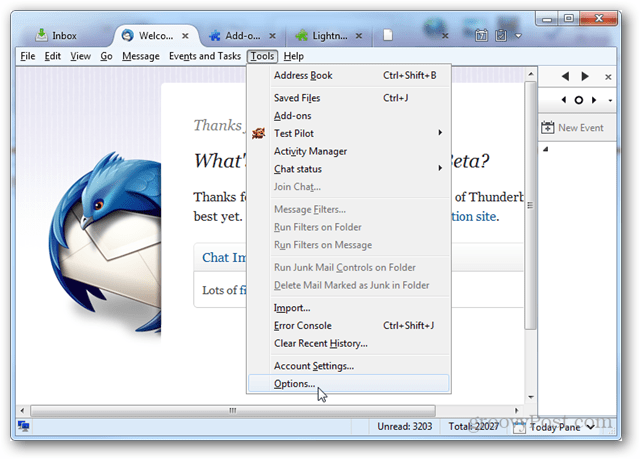Open the tasks tab icon

(x=501, y=35)
